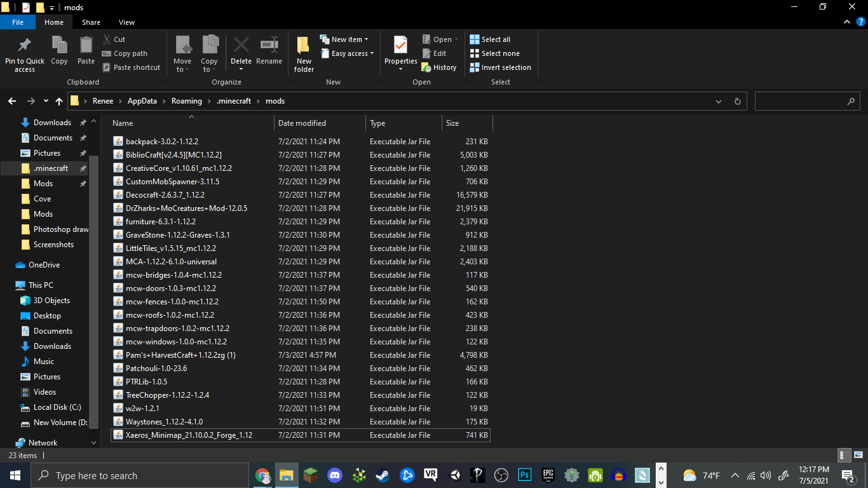The height and width of the screenshot is (488, 868).
Task: Open the dropdown arrow under Properties
Action: [x=400, y=69]
